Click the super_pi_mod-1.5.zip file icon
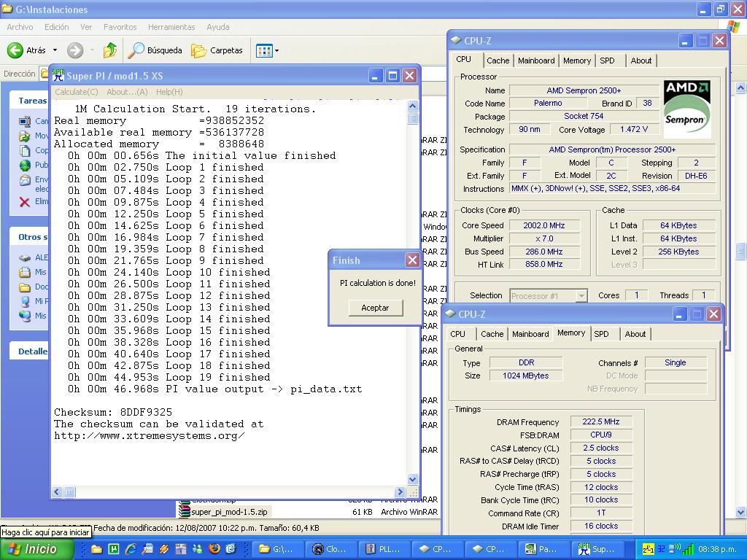 pyautogui.click(x=185, y=512)
